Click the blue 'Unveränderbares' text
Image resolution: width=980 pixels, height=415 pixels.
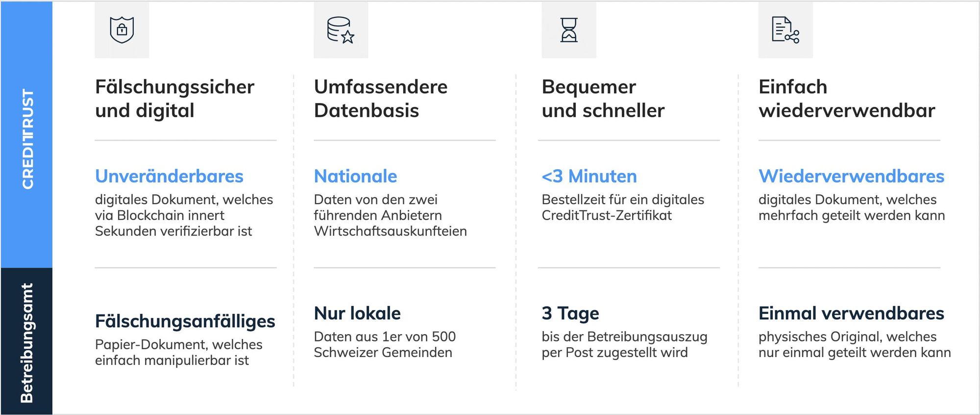coord(169,176)
